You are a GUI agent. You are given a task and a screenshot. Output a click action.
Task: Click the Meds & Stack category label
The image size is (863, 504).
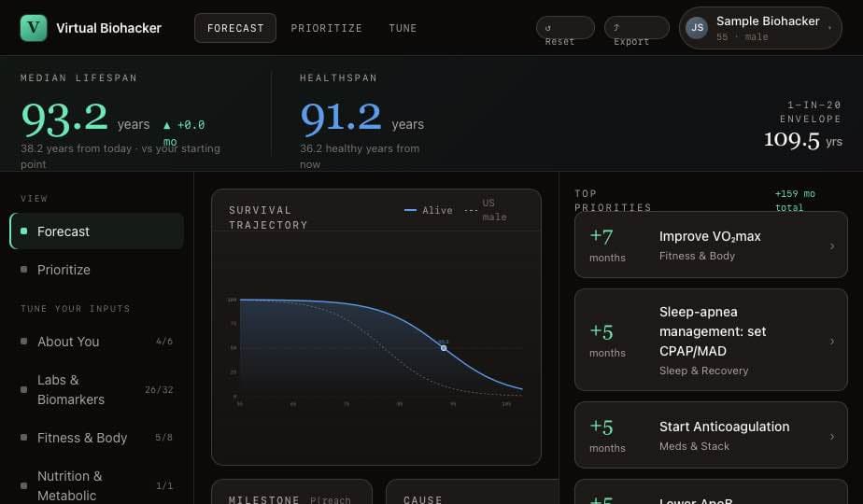point(694,446)
